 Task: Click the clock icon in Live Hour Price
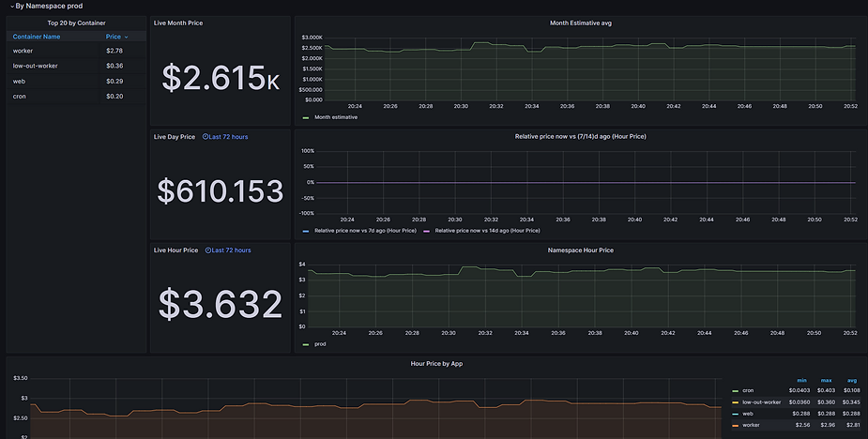click(x=208, y=250)
